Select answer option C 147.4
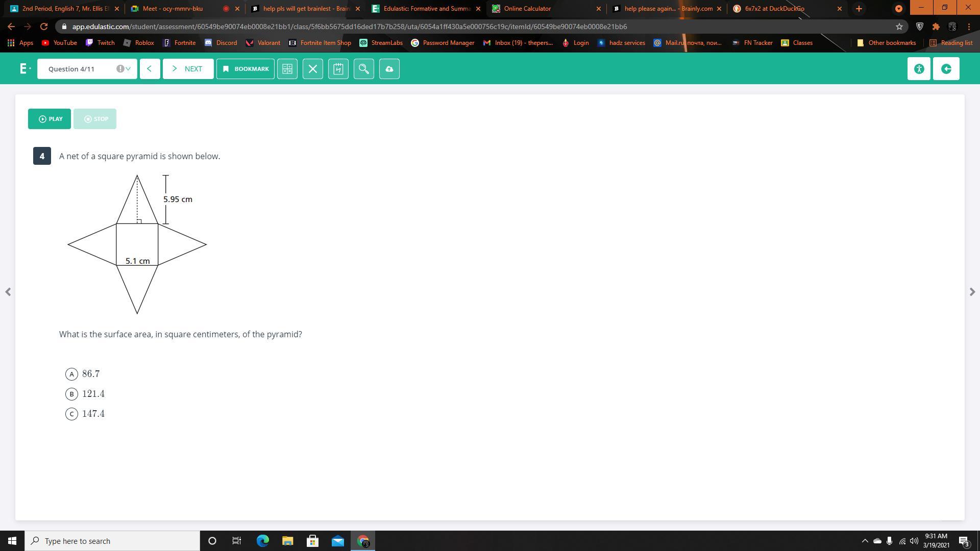The height and width of the screenshot is (551, 980). click(72, 414)
